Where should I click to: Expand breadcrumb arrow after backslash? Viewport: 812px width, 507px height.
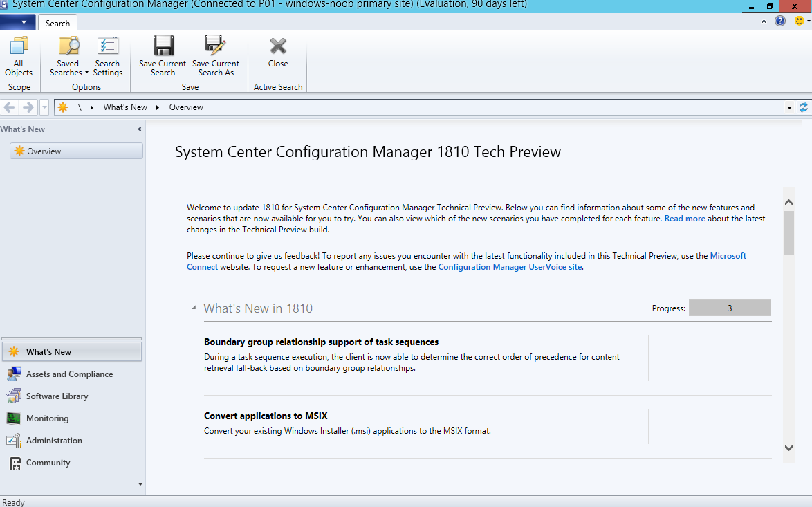point(92,108)
